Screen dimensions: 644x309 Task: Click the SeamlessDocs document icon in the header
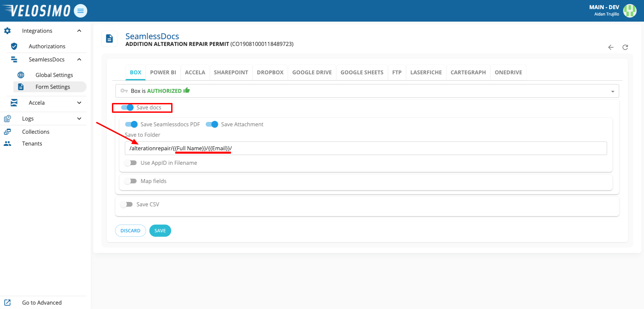coord(109,38)
